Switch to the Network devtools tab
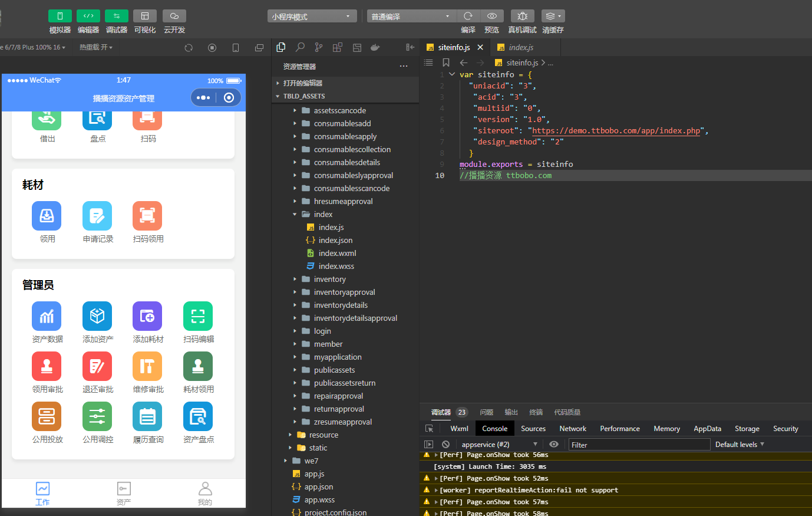Image resolution: width=812 pixels, height=516 pixels. 573,429
